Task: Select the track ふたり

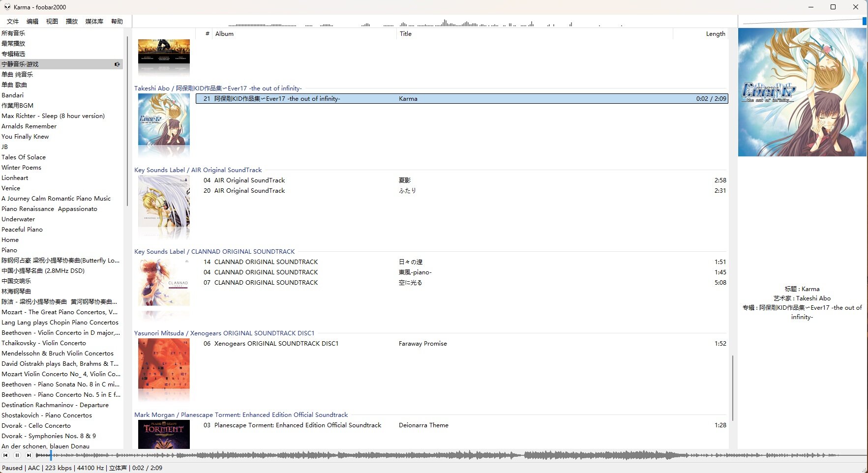Action: [462, 191]
